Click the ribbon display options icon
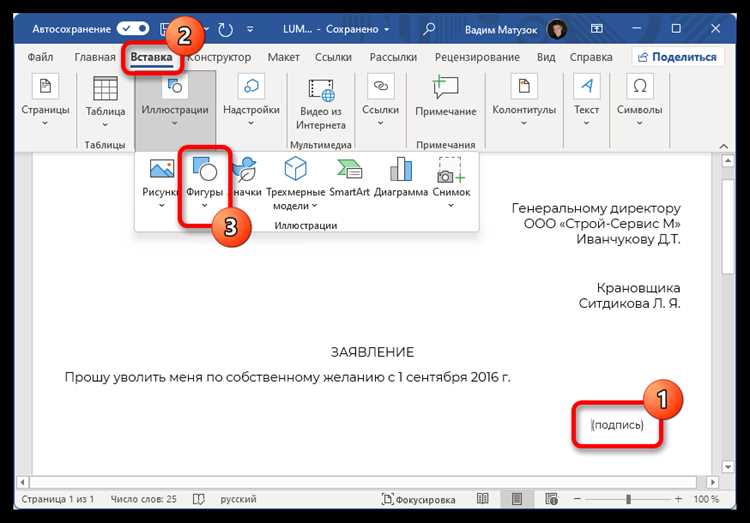Image resolution: width=750 pixels, height=523 pixels. pyautogui.click(x=596, y=29)
